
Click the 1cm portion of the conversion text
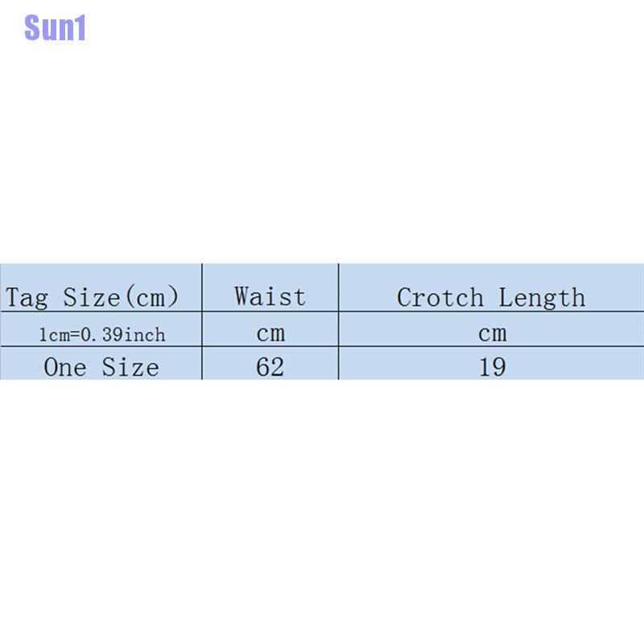[x=54, y=334]
